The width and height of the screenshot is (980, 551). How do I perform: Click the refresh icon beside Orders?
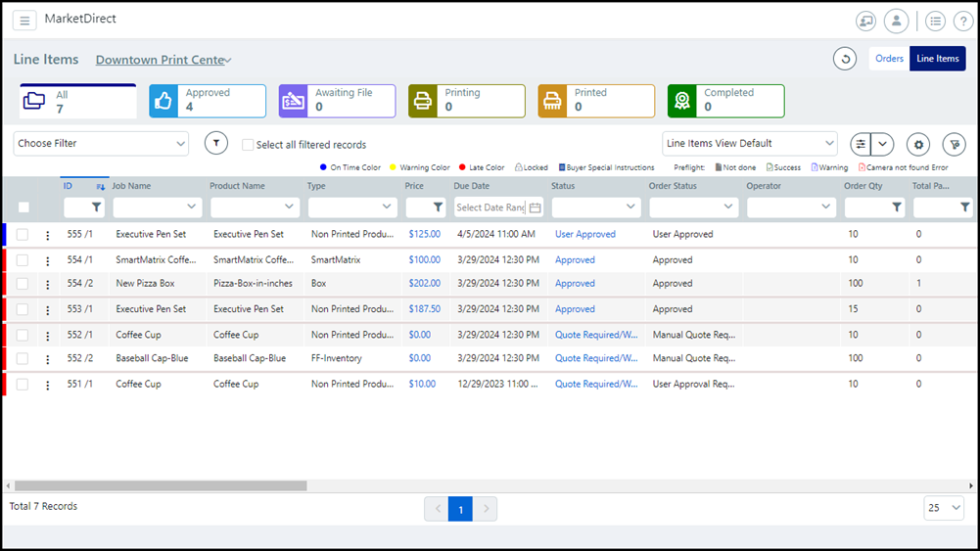(x=845, y=59)
